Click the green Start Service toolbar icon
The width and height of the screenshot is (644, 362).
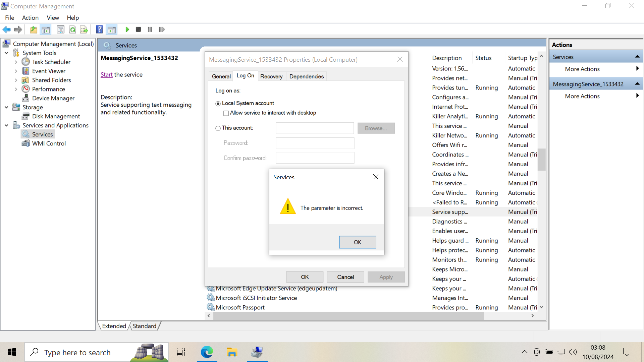tap(127, 29)
